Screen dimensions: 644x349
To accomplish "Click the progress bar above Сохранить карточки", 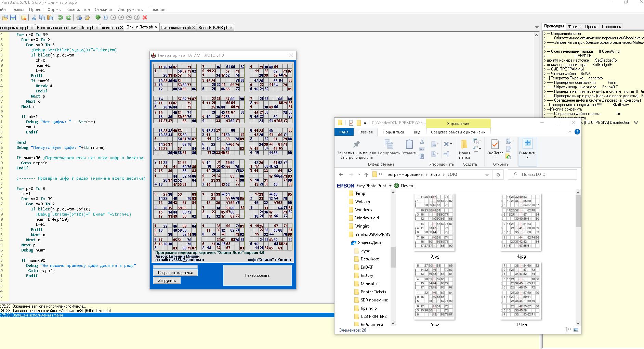I will [175, 267].
